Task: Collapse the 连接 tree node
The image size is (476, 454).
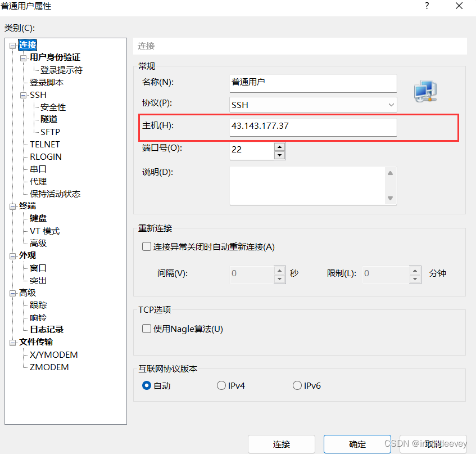Action: pos(12,46)
